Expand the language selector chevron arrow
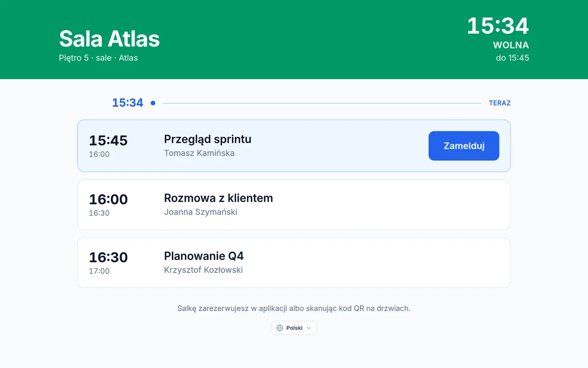 pyautogui.click(x=309, y=328)
